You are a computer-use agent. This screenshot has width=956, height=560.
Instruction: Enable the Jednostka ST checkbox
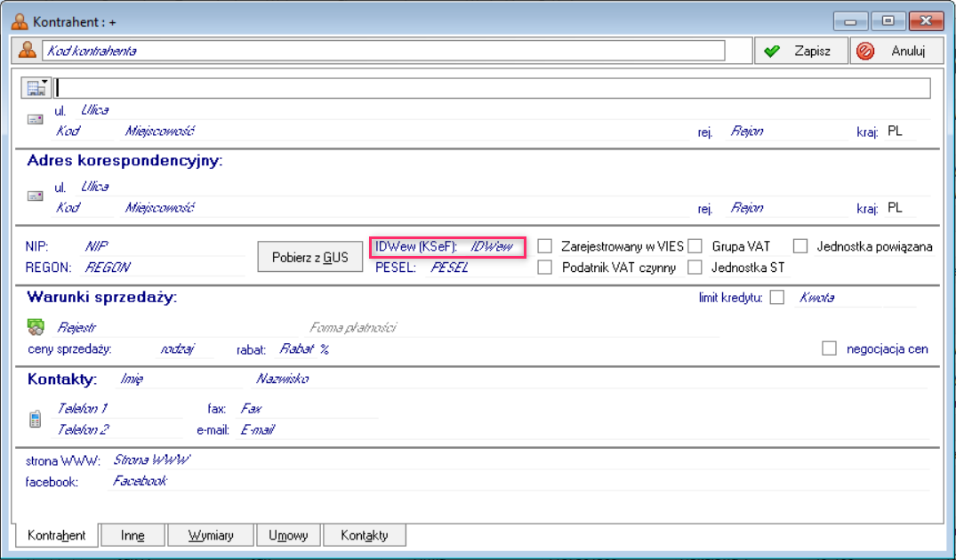click(x=695, y=267)
